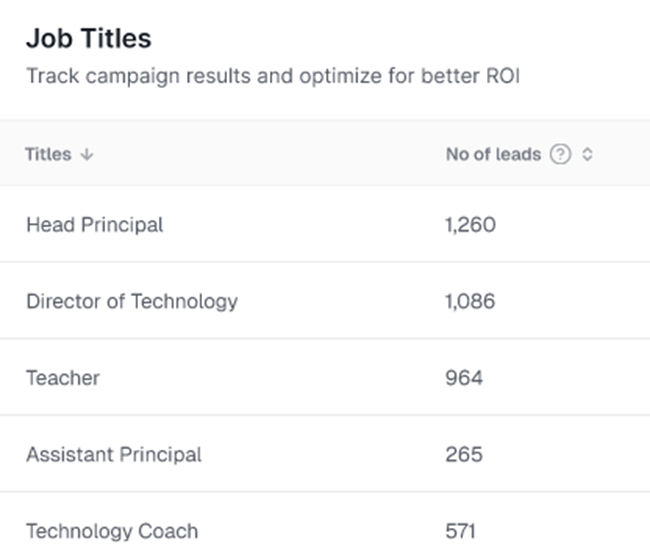Click the 265 leads value
This screenshot has width=650, height=555.
pyautogui.click(x=464, y=454)
